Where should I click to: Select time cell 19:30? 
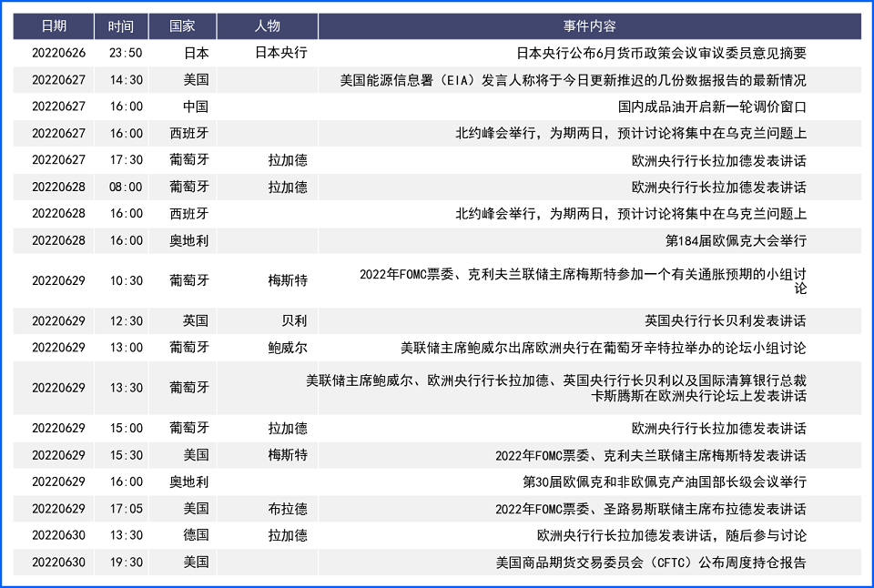pyautogui.click(x=126, y=562)
